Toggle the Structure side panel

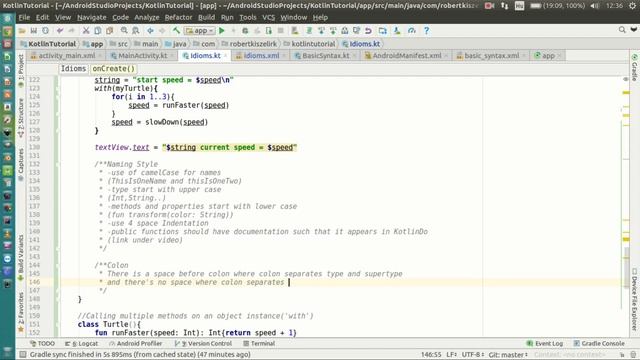click(21, 117)
